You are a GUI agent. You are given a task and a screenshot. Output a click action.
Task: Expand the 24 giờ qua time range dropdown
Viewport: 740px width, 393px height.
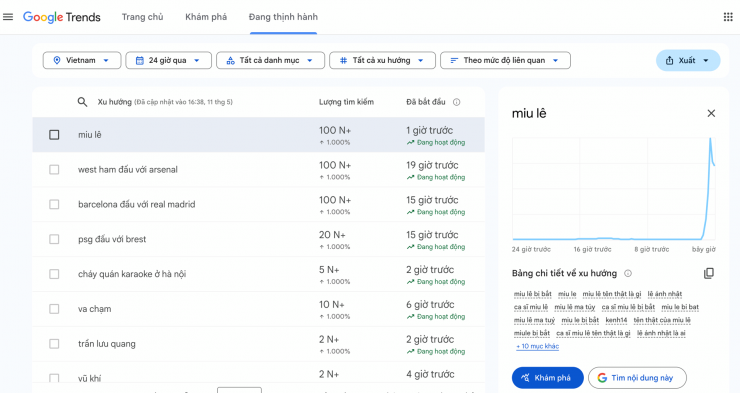(168, 60)
